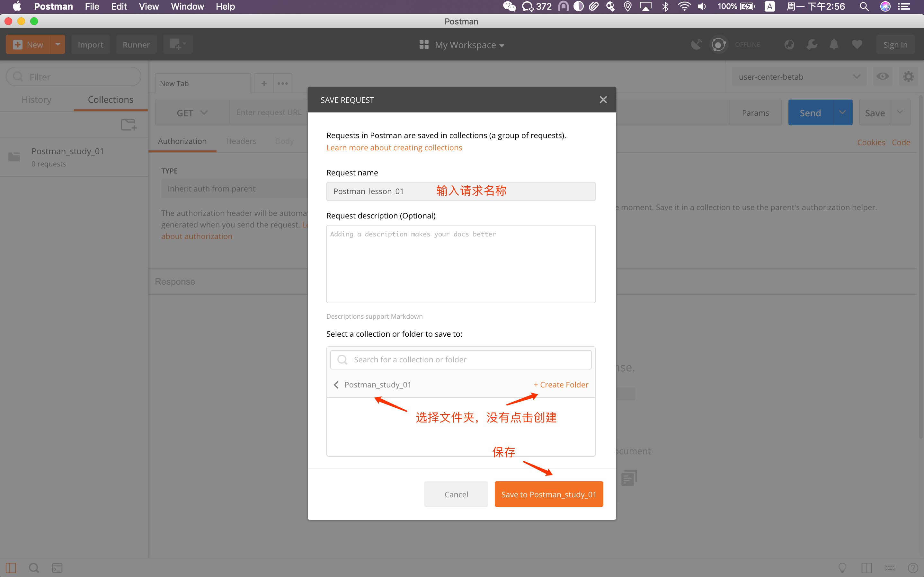
Task: Open the tab options ellipsis menu
Action: [283, 83]
